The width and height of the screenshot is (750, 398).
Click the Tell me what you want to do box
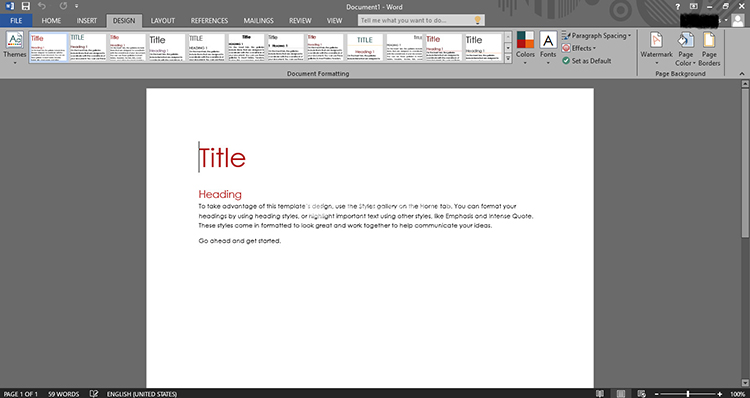coord(421,20)
